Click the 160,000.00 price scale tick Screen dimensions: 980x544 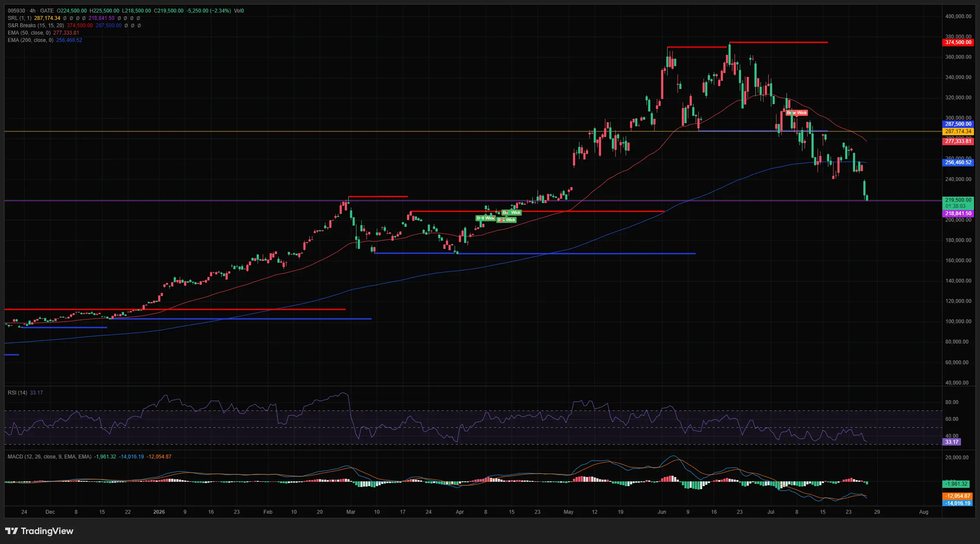click(x=958, y=261)
